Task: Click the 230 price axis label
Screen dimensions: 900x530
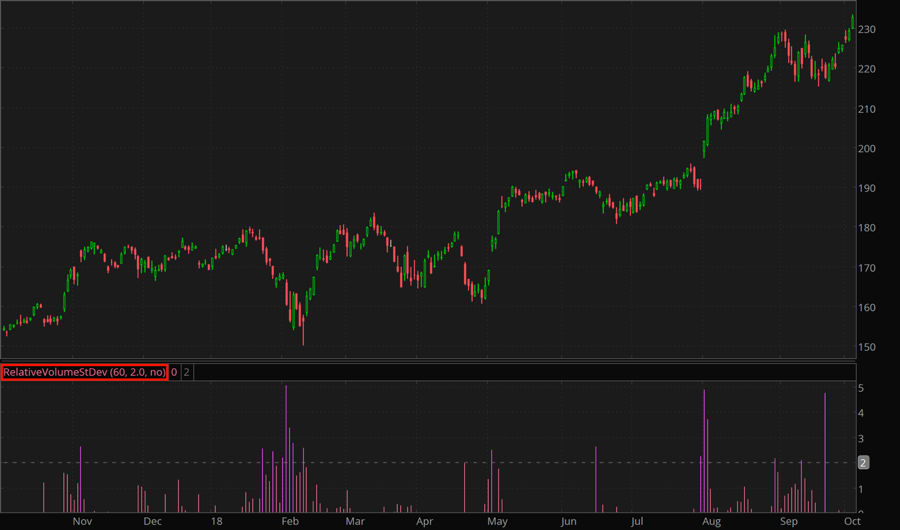Action: coord(866,30)
